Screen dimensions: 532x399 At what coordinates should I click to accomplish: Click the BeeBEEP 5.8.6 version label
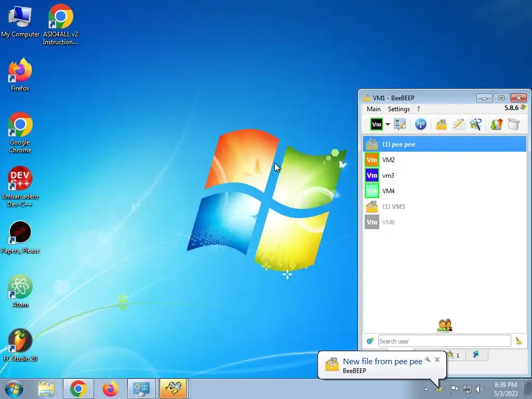pos(511,108)
